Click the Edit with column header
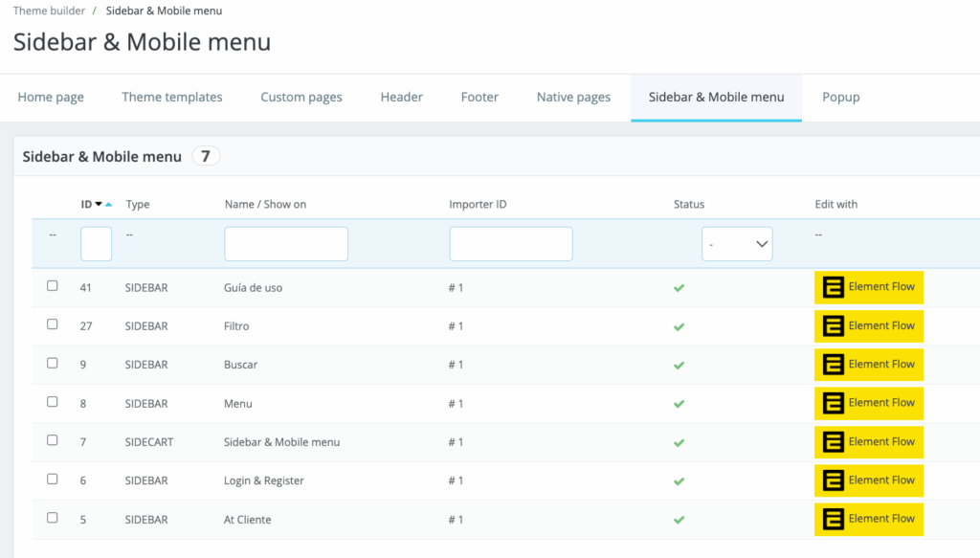 836,204
